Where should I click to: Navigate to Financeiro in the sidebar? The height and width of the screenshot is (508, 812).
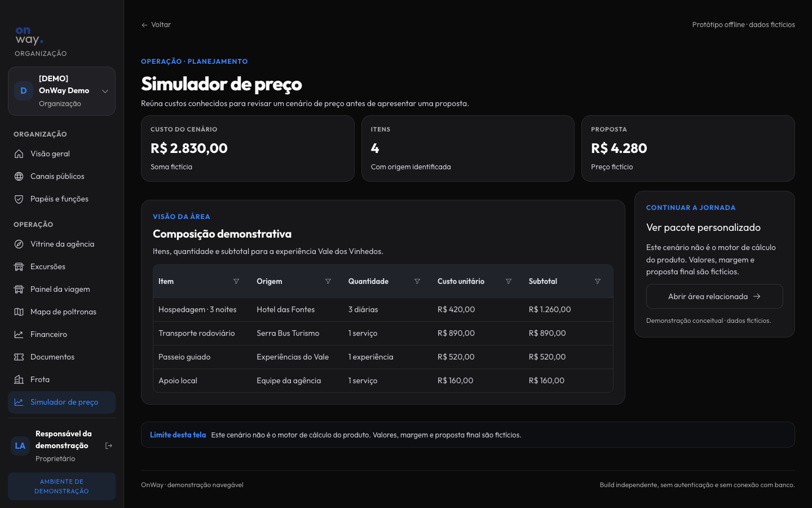coord(61,334)
